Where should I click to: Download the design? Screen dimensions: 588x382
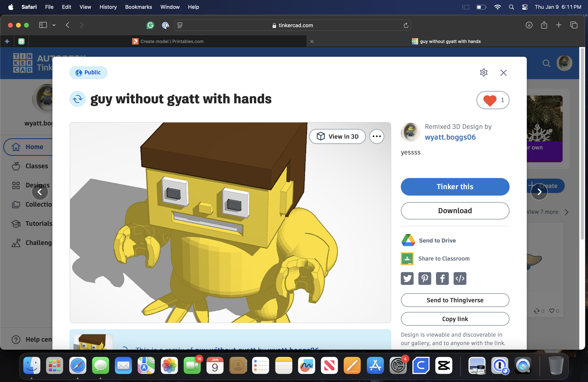pos(455,211)
